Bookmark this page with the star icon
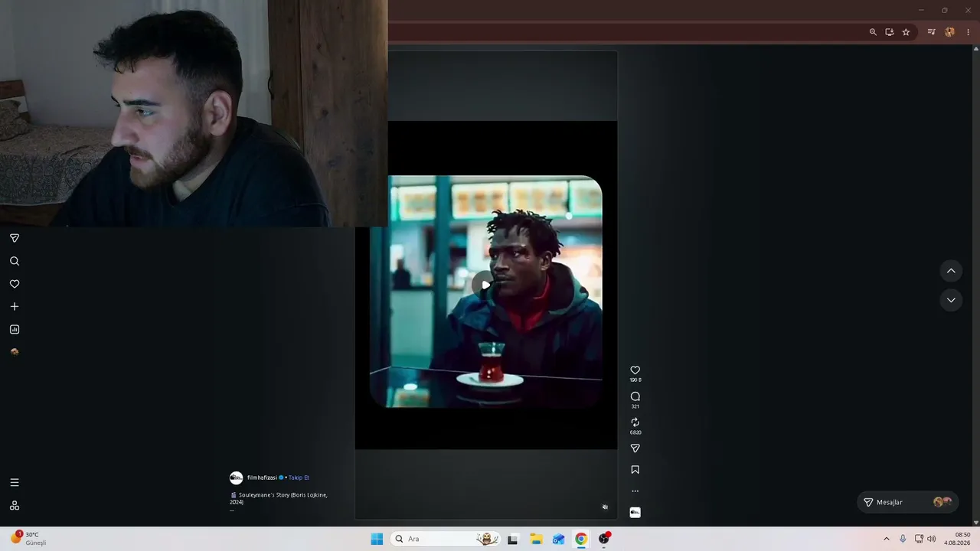 pos(906,32)
